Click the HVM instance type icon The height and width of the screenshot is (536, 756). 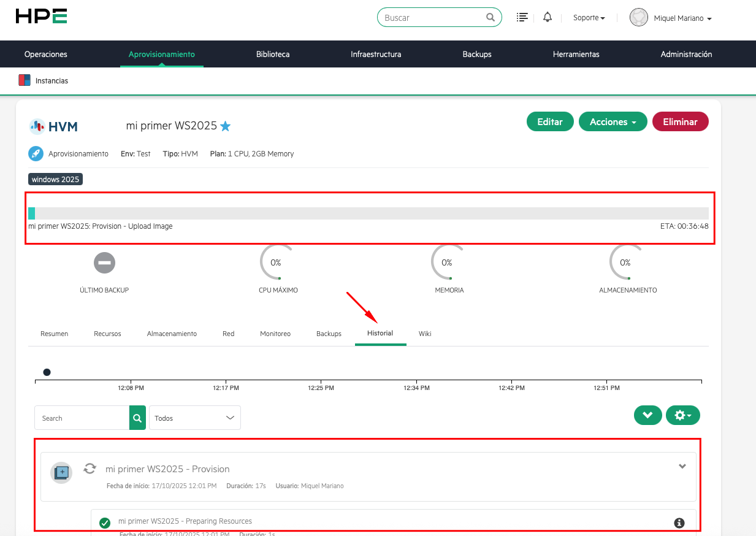click(37, 126)
